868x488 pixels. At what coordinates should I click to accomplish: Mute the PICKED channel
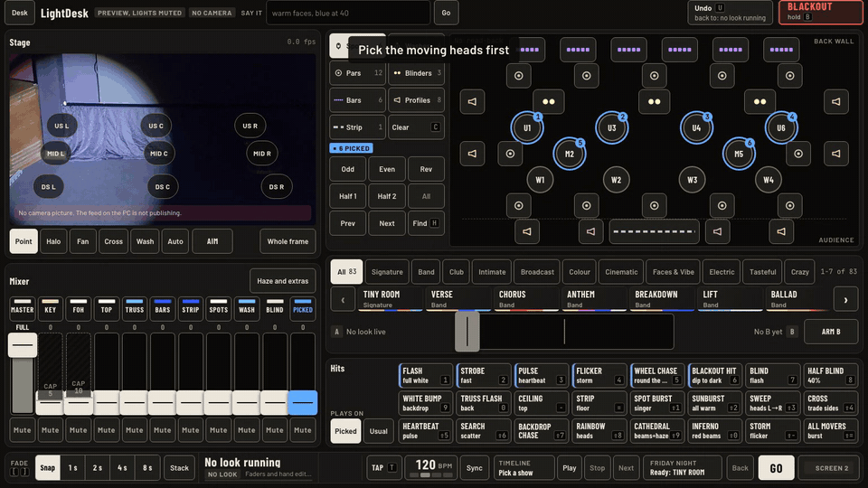click(302, 430)
